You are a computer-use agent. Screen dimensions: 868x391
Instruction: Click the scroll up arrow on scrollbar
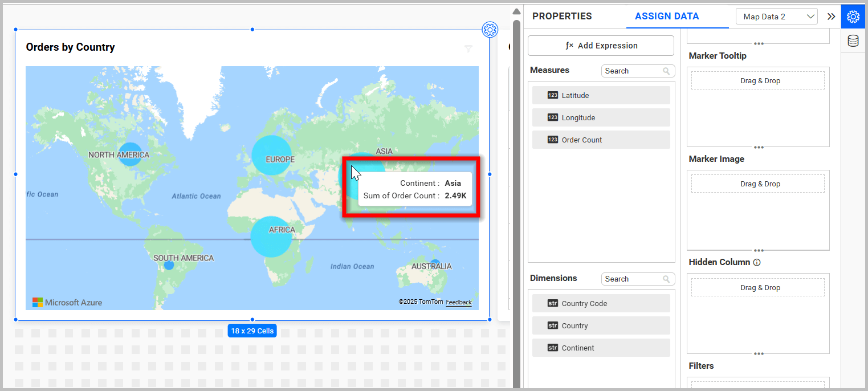pyautogui.click(x=516, y=11)
